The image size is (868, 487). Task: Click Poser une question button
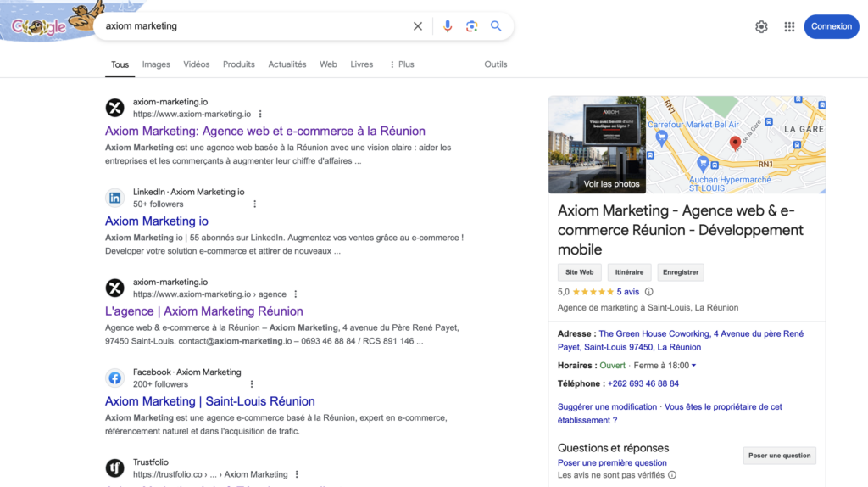[780, 456]
